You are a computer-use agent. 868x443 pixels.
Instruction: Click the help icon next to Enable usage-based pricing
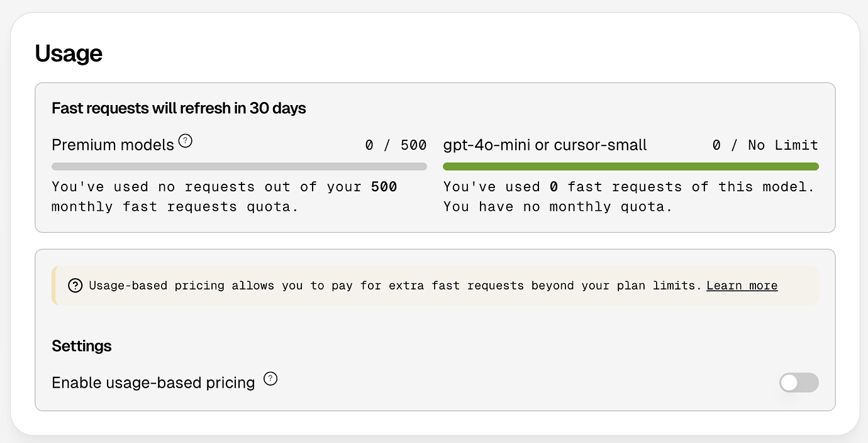[x=270, y=379]
